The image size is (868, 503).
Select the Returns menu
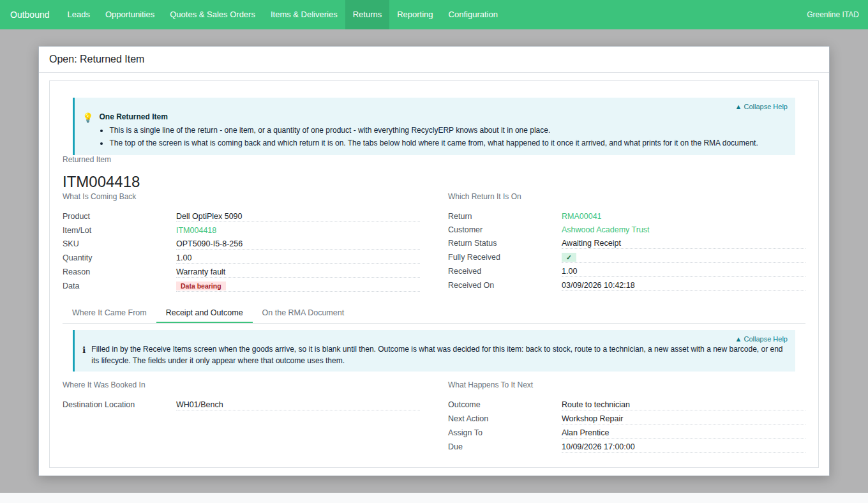pos(367,15)
